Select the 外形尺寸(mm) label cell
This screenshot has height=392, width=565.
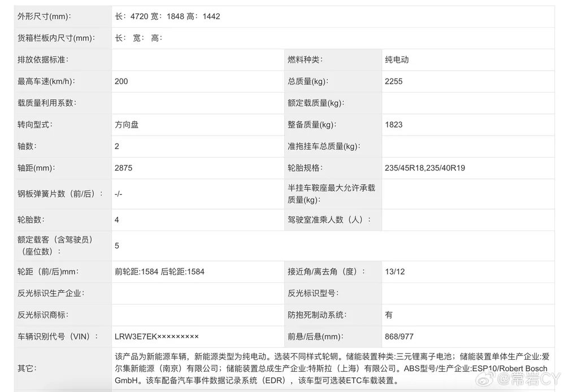pos(44,16)
